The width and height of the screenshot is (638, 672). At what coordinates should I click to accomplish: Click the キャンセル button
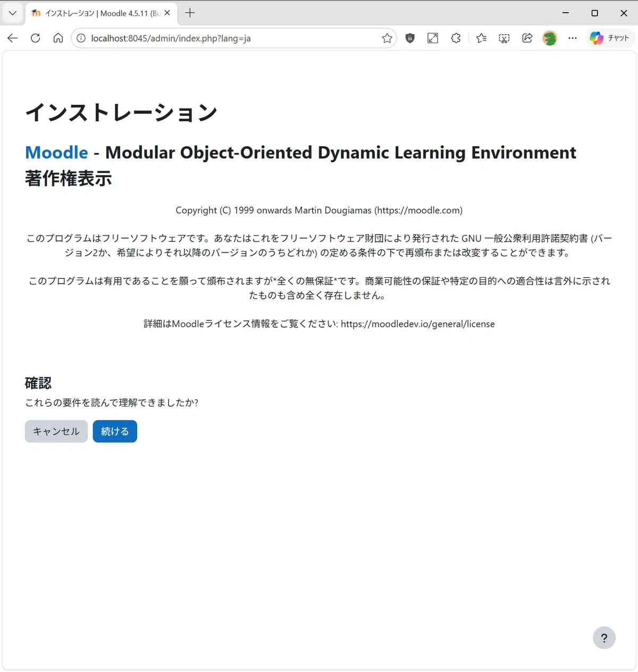click(x=56, y=432)
